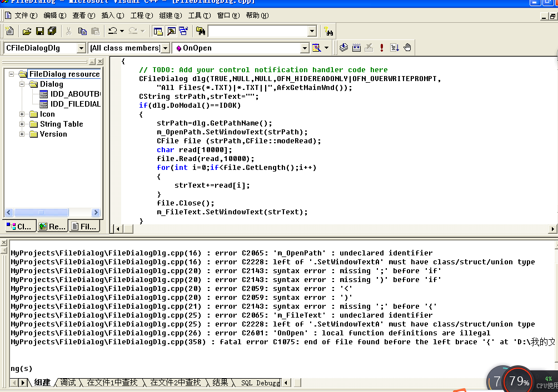Open the Redo history dropdown arrow
This screenshot has width=558, height=392.
[x=142, y=31]
